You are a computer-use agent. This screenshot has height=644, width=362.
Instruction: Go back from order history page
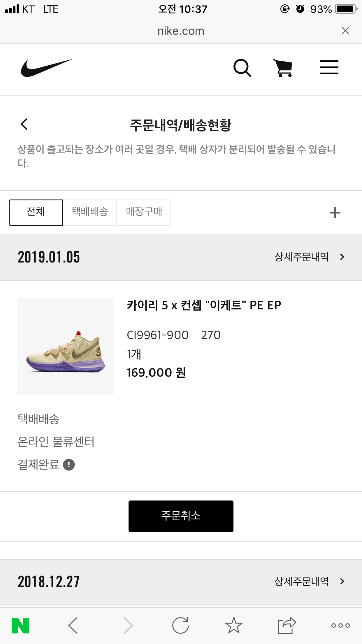pyautogui.click(x=24, y=125)
